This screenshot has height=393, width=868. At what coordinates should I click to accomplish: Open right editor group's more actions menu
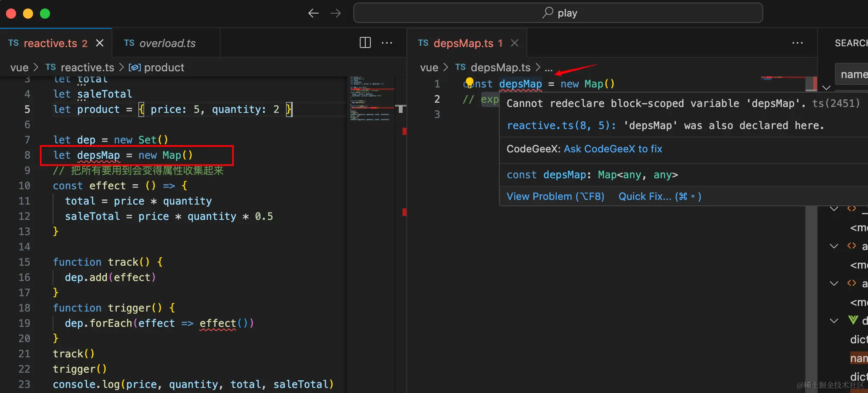click(x=797, y=43)
